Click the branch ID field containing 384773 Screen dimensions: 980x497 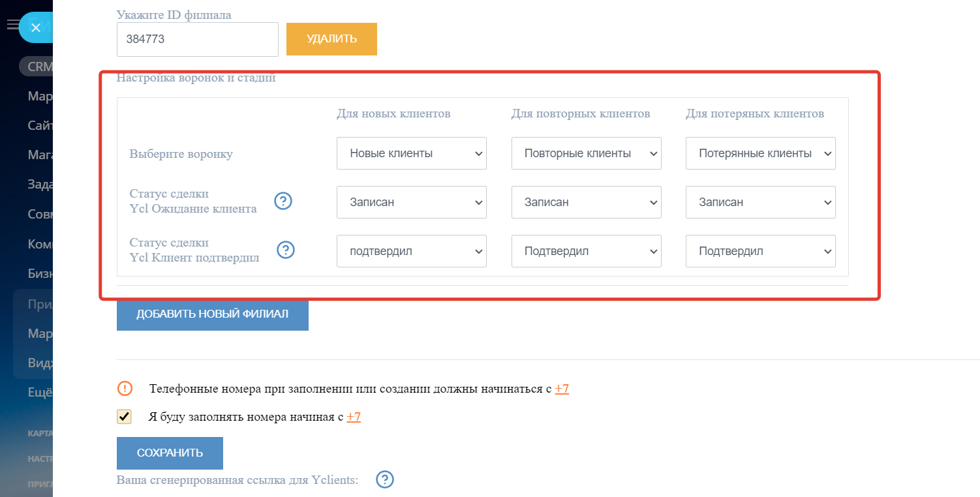pos(197,39)
